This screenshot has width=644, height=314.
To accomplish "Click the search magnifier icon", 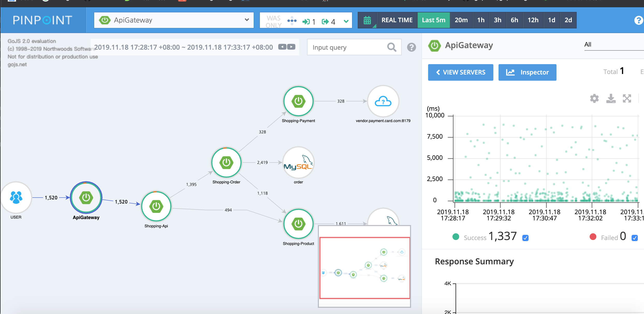I will (x=391, y=47).
